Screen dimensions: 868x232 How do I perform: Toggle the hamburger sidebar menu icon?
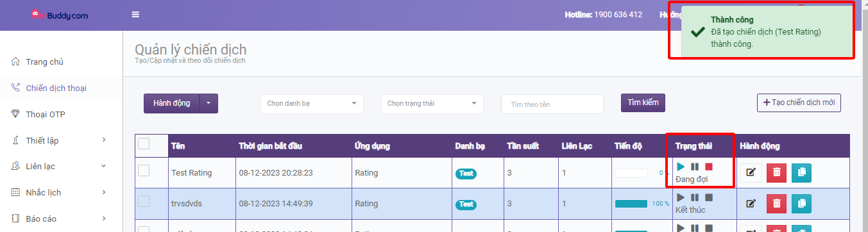(135, 15)
